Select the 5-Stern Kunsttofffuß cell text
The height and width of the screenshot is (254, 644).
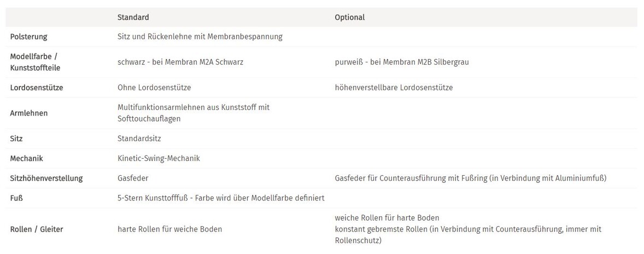click(x=221, y=198)
